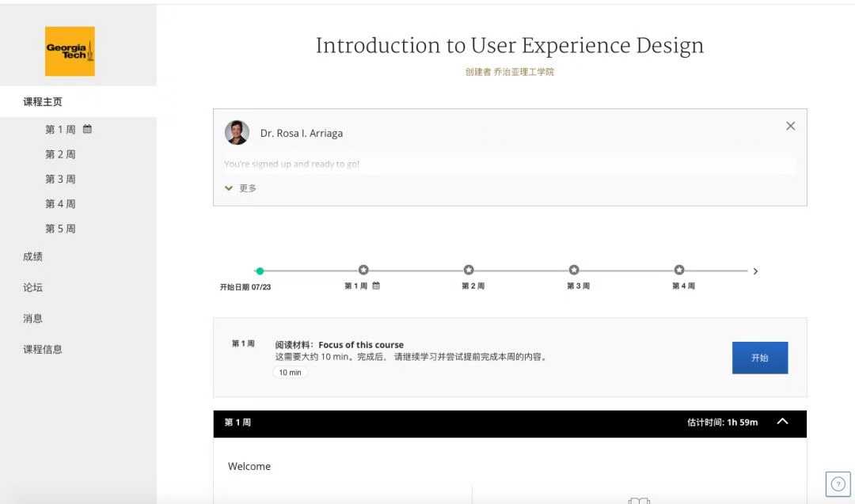Click the help question mark icon
Viewport: 855px width, 504px height.
point(838,483)
